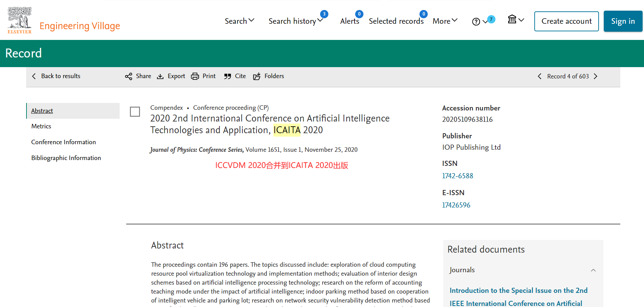Collapse the Journals related documents section
The width and height of the screenshot is (644, 307).
click(x=593, y=270)
